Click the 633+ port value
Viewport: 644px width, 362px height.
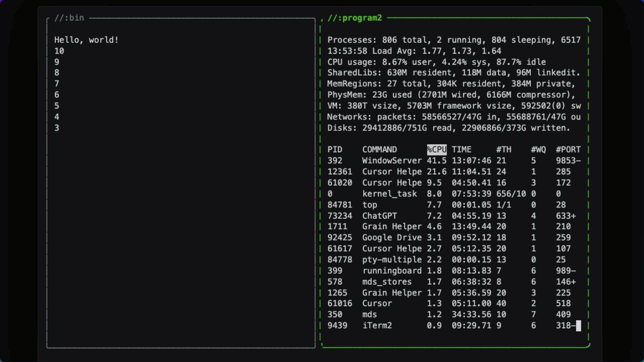click(x=566, y=216)
